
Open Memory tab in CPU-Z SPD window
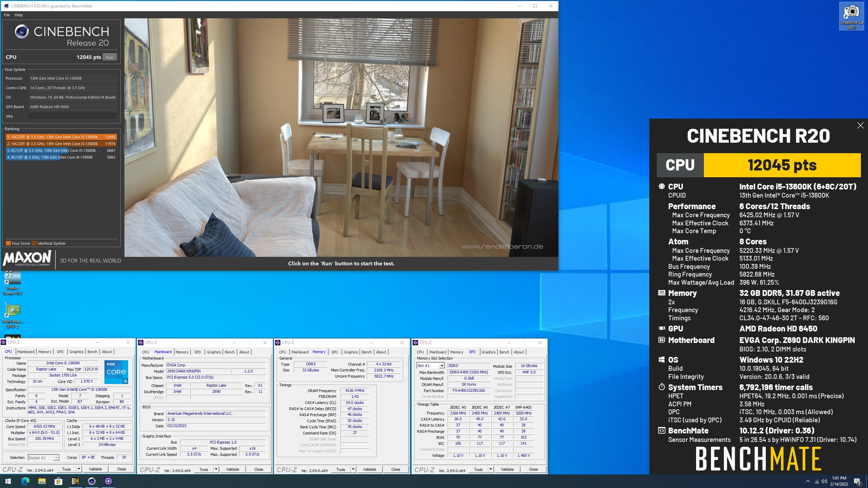(457, 352)
